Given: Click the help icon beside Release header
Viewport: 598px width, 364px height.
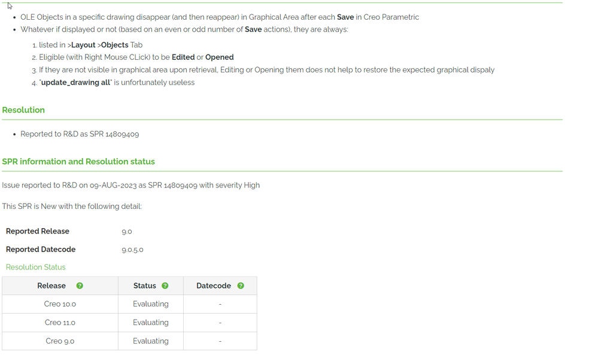Looking at the screenshot, I should coord(80,286).
